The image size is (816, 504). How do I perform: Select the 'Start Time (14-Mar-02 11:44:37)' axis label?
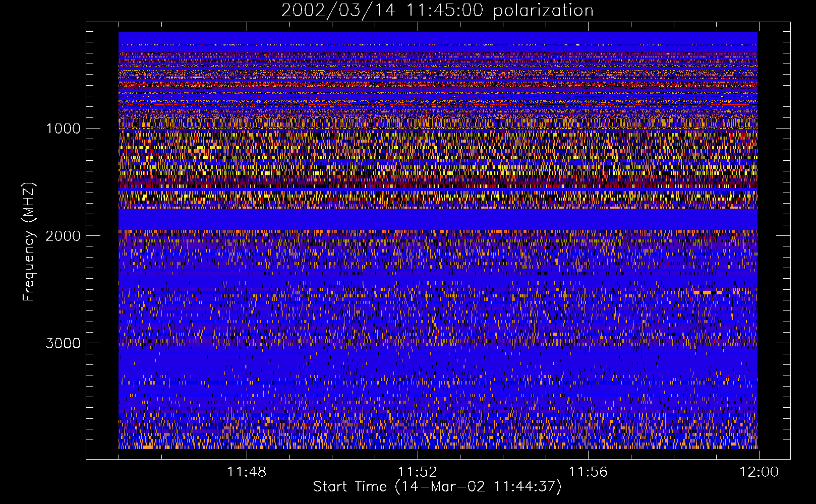click(x=437, y=487)
